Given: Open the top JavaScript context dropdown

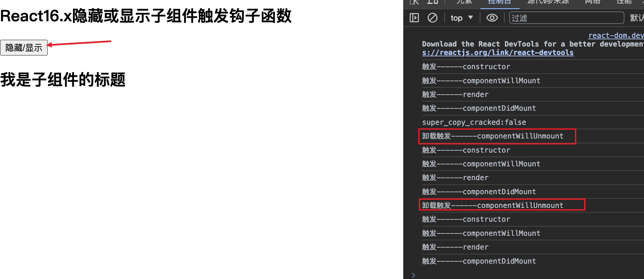Looking at the screenshot, I should [462, 18].
